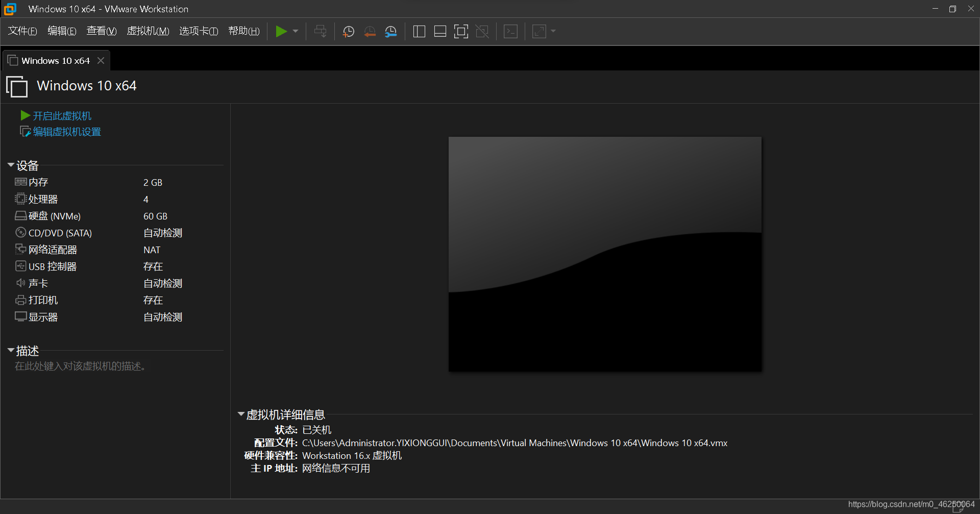Viewport: 980px width, 514px height.
Task: Open the power options dropdown arrow
Action: pyautogui.click(x=296, y=32)
